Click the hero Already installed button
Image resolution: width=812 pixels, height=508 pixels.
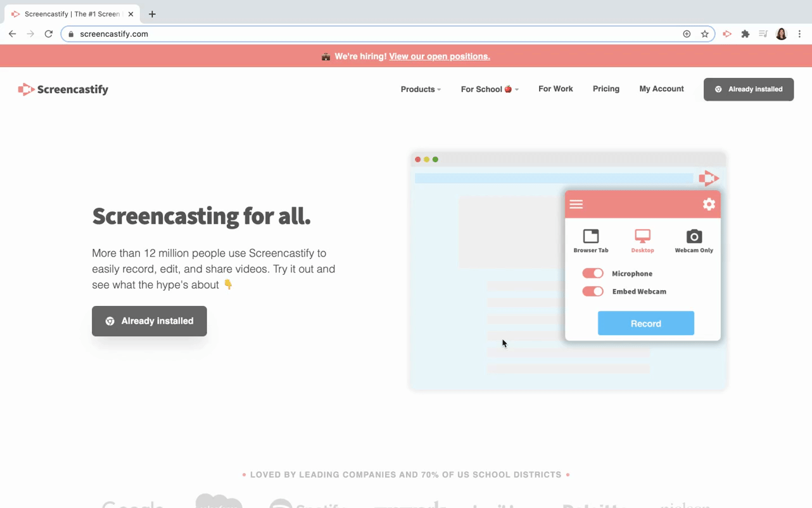click(x=149, y=321)
